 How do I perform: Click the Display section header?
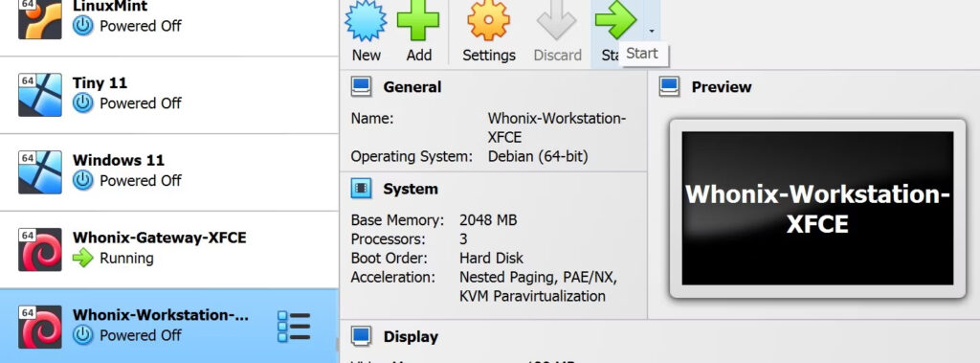click(411, 337)
